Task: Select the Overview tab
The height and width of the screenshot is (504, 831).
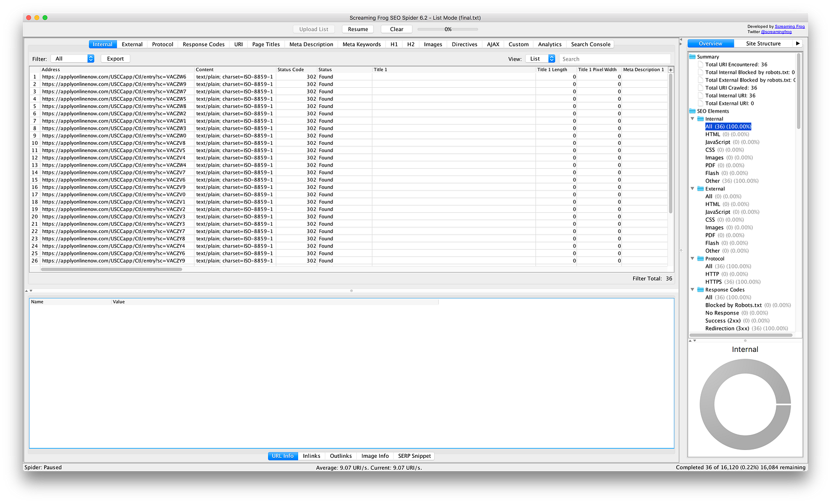Action: [x=711, y=44]
